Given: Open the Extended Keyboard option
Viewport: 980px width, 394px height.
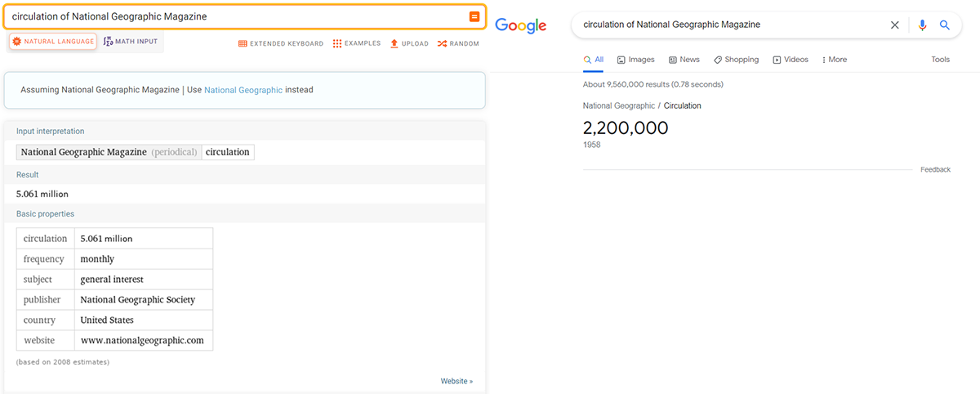Looking at the screenshot, I should (x=281, y=43).
